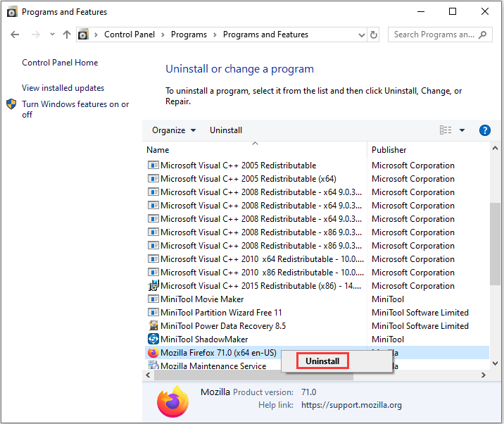Click MiniTool Partition Wizard icon
This screenshot has height=424, width=504.
[x=153, y=313]
